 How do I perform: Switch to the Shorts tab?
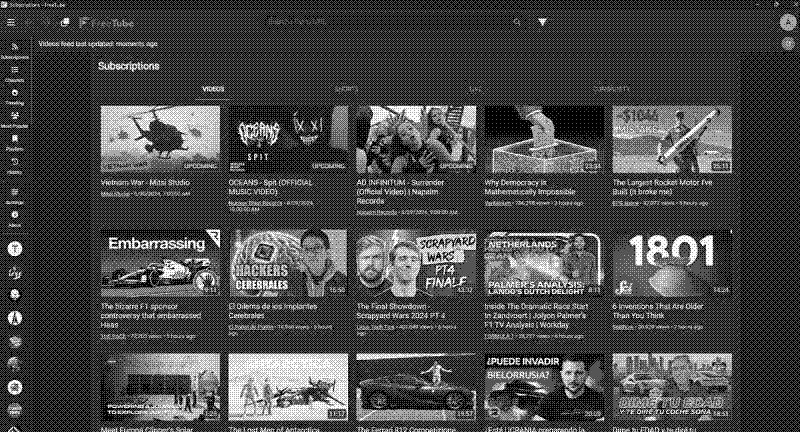346,89
